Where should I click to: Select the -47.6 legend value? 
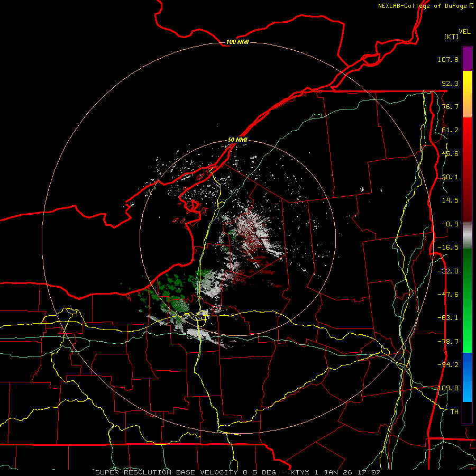[448, 295]
